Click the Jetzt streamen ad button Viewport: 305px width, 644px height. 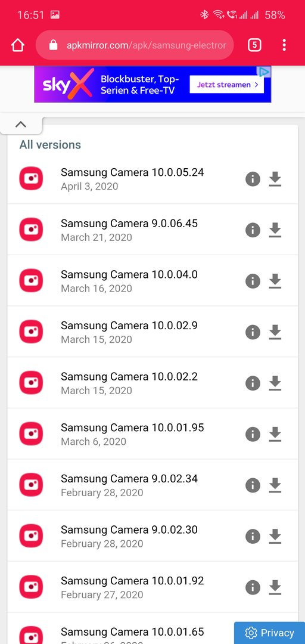point(226,85)
